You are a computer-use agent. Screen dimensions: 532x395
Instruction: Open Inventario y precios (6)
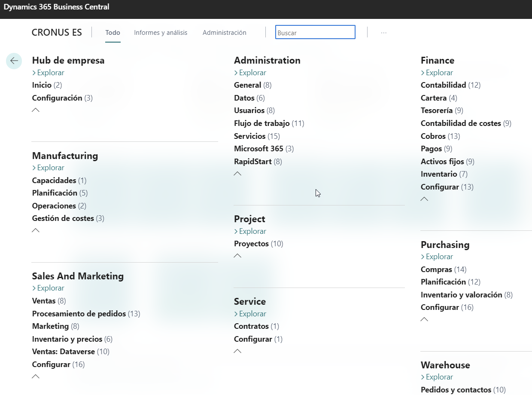(x=72, y=339)
